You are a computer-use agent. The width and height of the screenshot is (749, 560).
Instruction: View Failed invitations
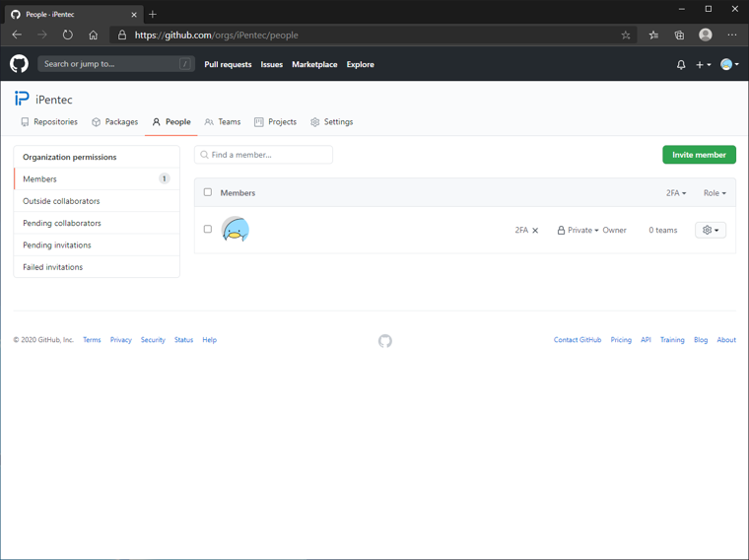(97, 267)
